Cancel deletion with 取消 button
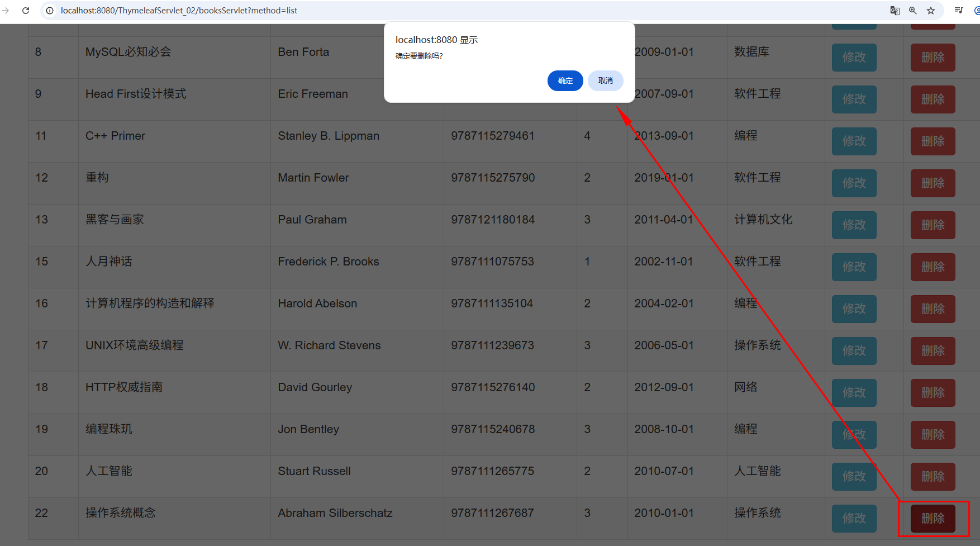 pyautogui.click(x=606, y=80)
